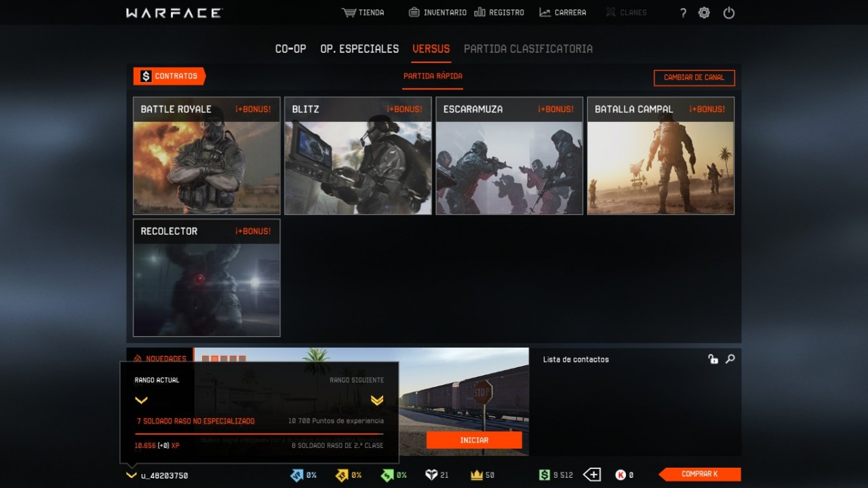The image size is (868, 488).
Task: Open the PARTIDA CLASIFICATORIA tab
Action: point(528,49)
